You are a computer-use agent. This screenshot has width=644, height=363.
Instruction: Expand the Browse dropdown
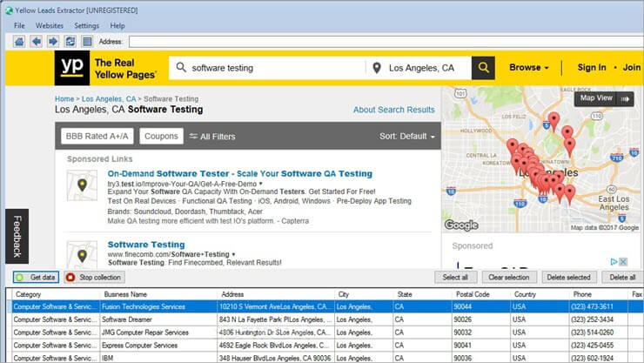click(x=529, y=67)
